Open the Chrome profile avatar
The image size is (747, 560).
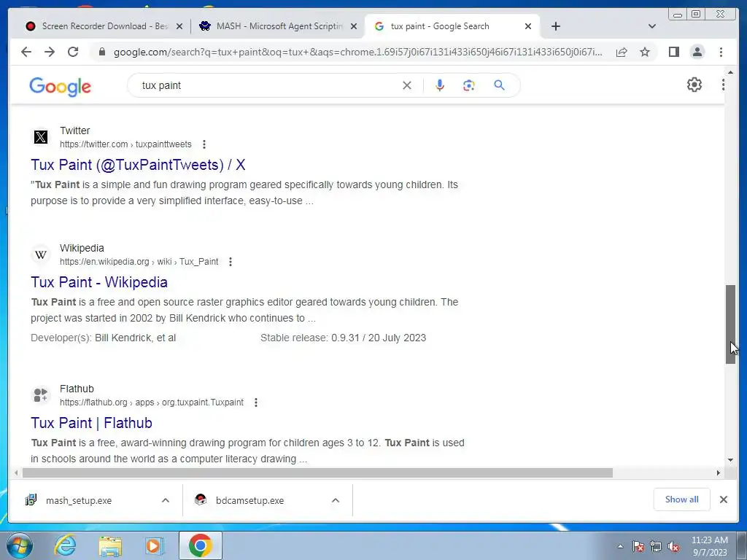pyautogui.click(x=697, y=52)
